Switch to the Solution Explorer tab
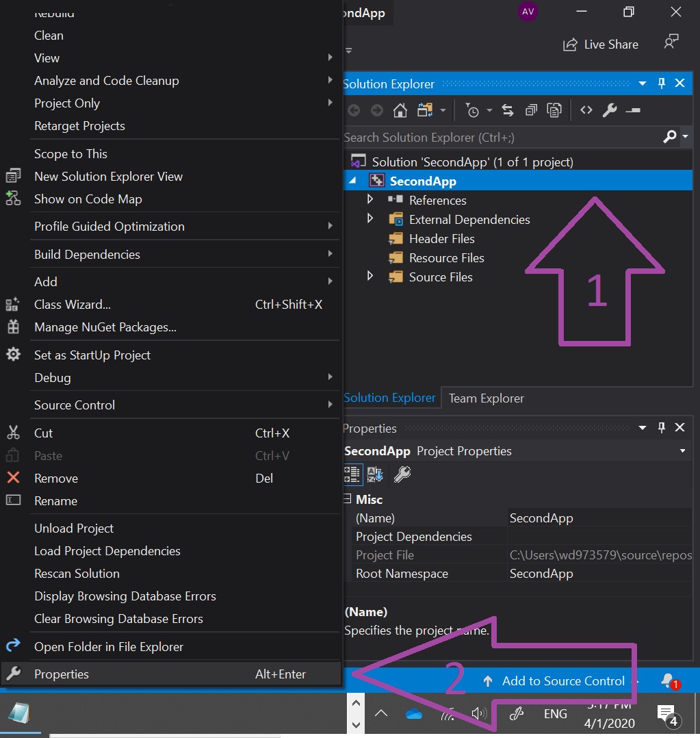 tap(391, 398)
